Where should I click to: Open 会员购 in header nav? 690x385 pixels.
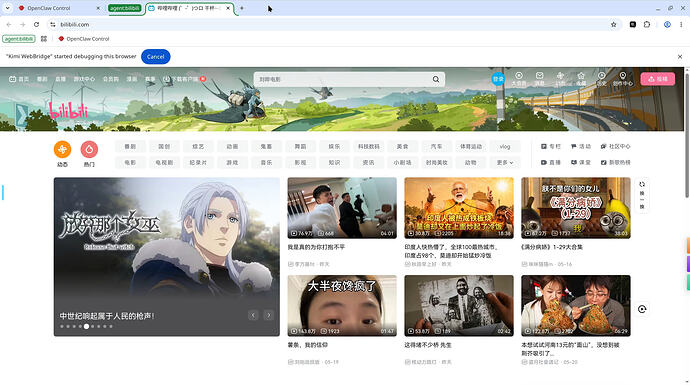tap(111, 79)
